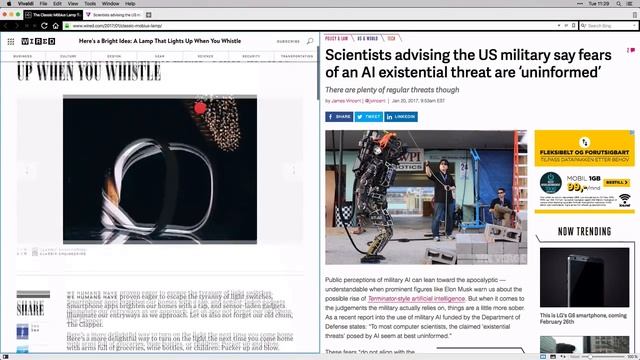Open Spotlight search in the menu bar
Viewport: 640px width, 360px height.
pos(619,3)
